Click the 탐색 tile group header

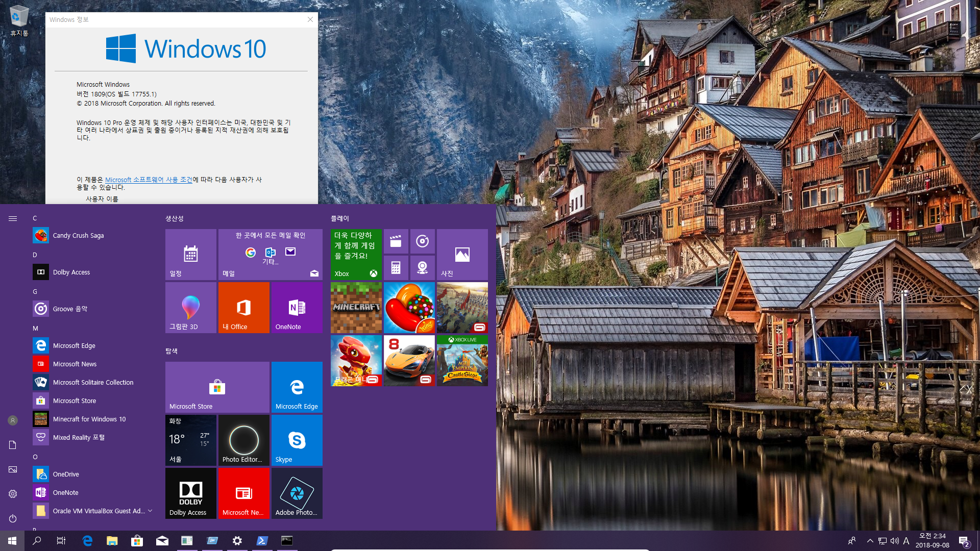pyautogui.click(x=171, y=351)
